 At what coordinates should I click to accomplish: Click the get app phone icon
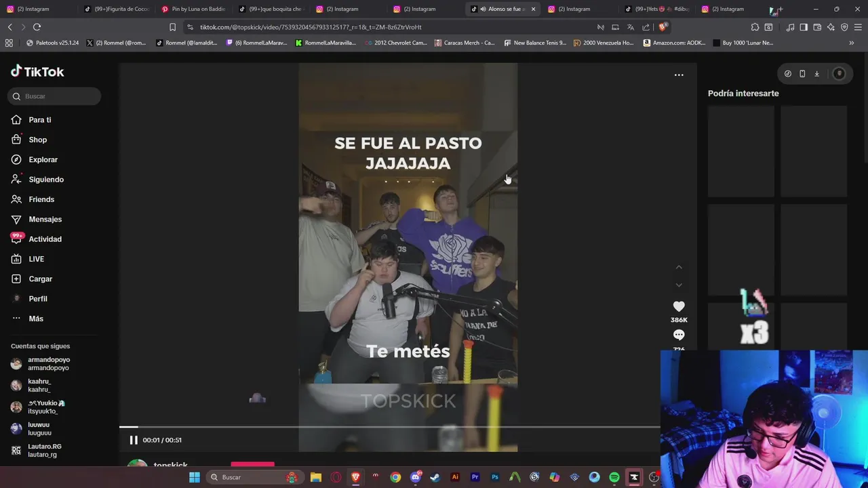point(802,74)
